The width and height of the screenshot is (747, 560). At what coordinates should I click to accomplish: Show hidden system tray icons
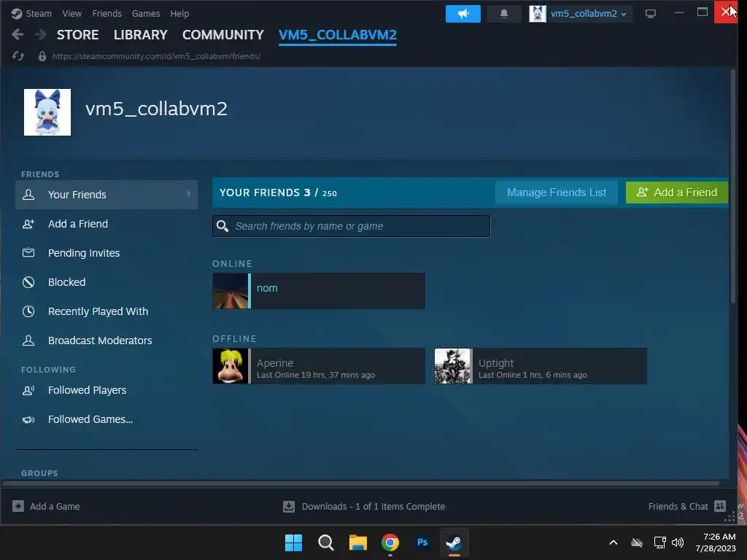(x=613, y=542)
